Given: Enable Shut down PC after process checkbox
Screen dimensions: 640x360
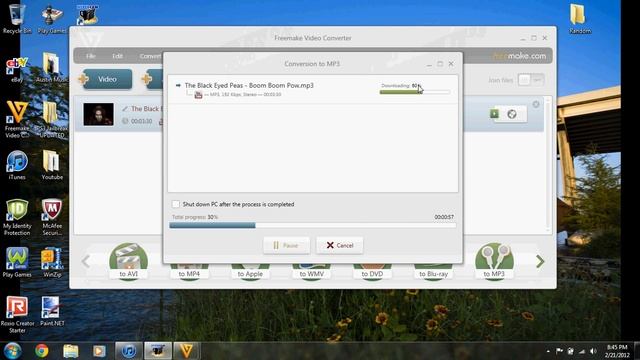Looking at the screenshot, I should pos(176,204).
